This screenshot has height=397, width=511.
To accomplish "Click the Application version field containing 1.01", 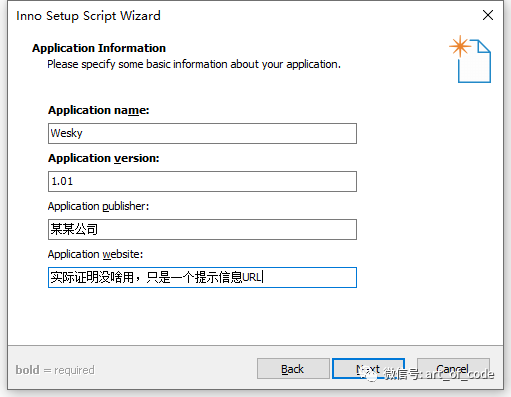I will click(202, 181).
